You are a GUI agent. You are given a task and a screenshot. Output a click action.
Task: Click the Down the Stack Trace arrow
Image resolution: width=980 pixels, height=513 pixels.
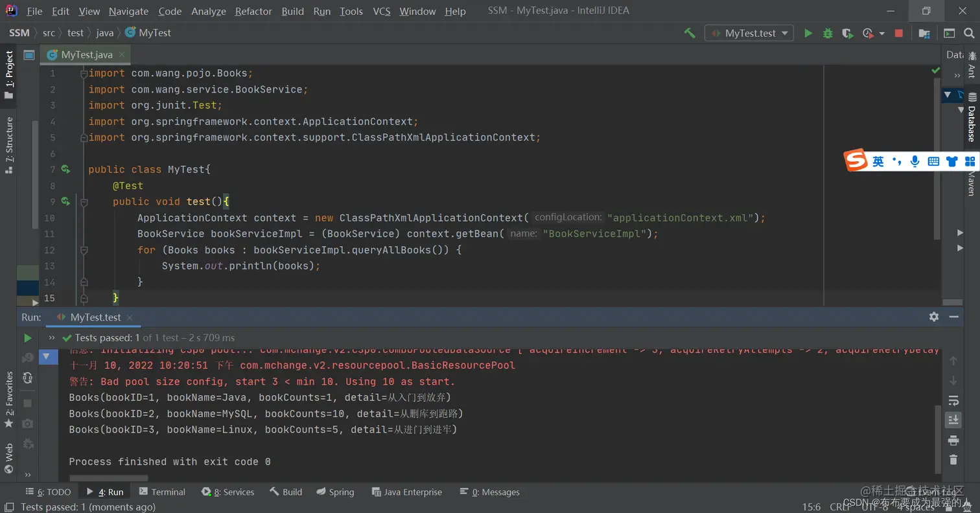pos(953,380)
